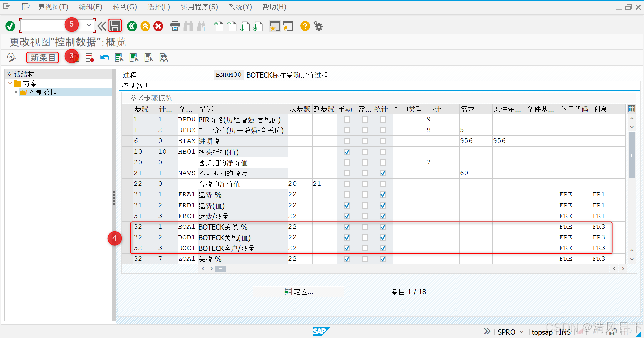Click the document-with-glasses toolbar icon
The width and height of the screenshot is (644, 338).
[x=164, y=58]
